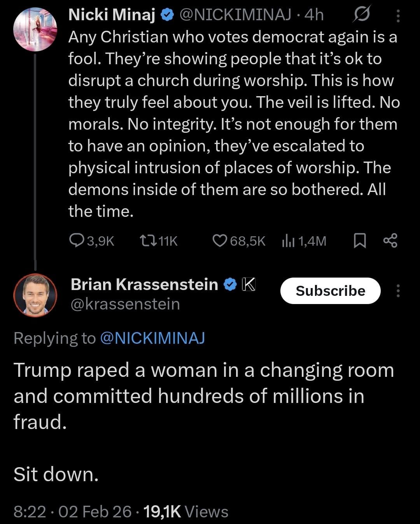Open more options on Nicki Minaj's post
420x524 pixels.
397,16
